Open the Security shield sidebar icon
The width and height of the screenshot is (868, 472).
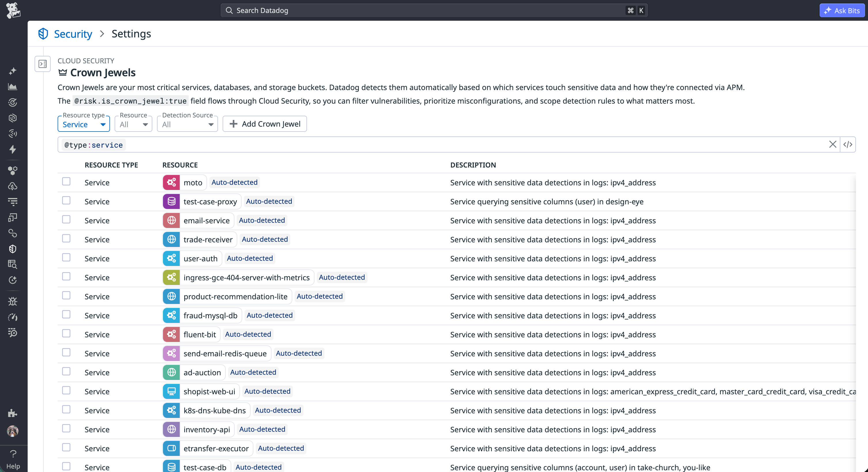click(x=13, y=249)
